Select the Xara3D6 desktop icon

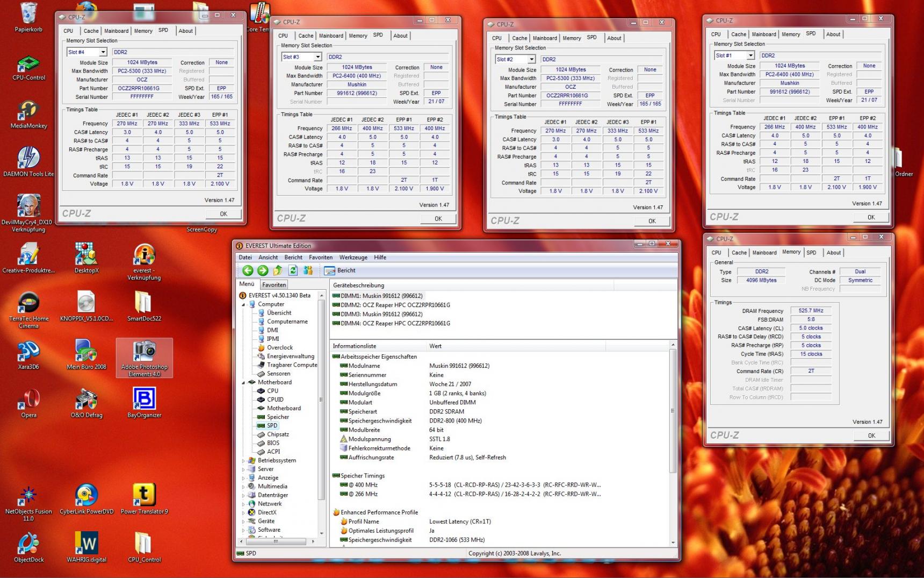[x=28, y=355]
